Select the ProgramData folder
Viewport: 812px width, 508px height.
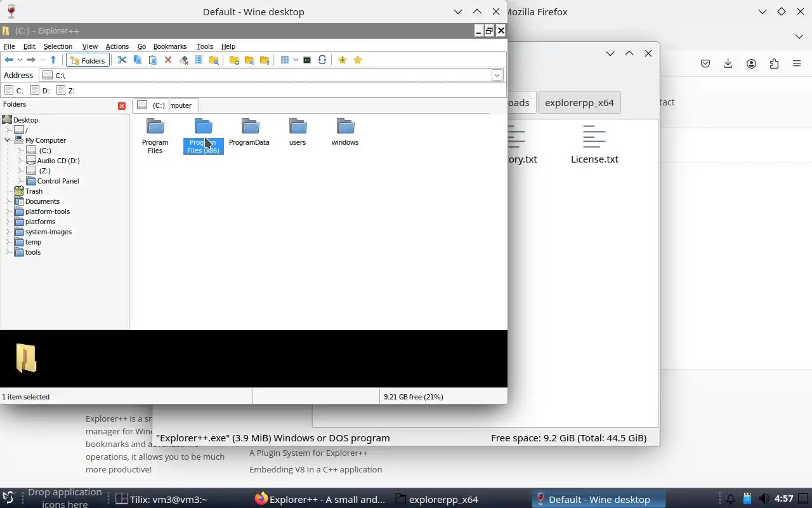tap(249, 132)
